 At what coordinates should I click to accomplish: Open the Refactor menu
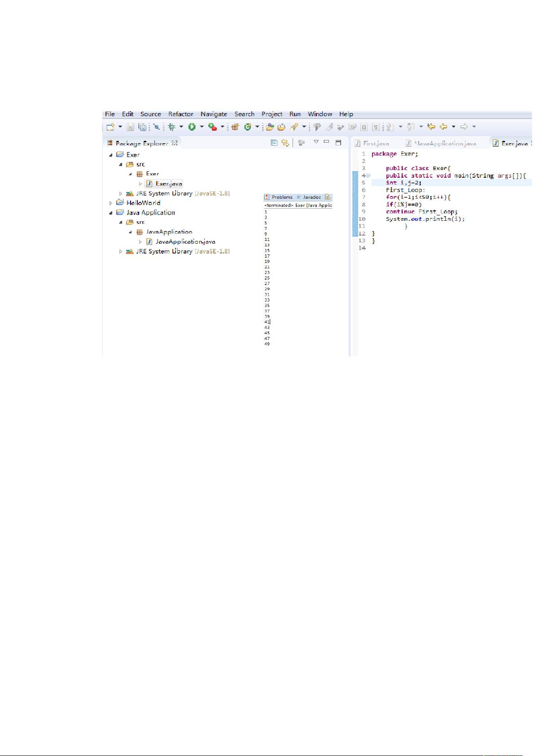pyautogui.click(x=181, y=114)
